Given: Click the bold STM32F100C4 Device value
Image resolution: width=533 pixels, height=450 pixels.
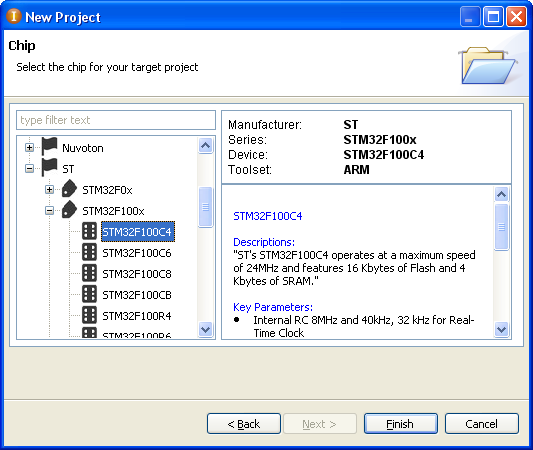Looking at the screenshot, I should (383, 155).
